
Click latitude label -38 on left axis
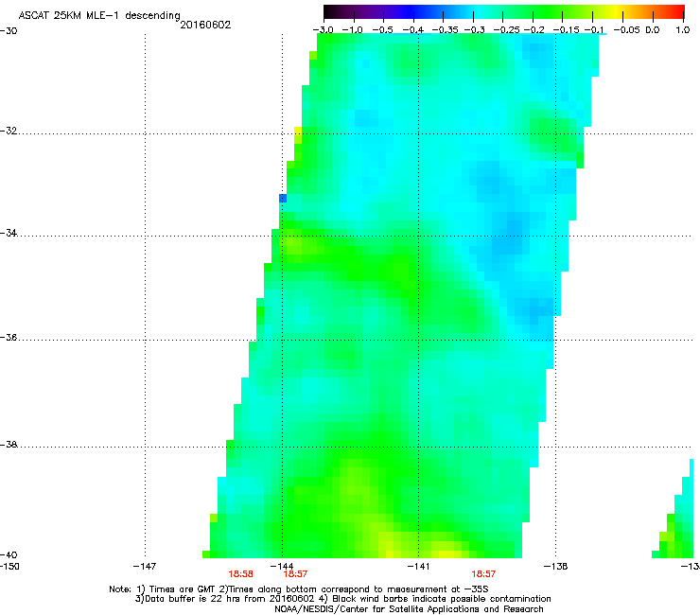[x=9, y=444]
